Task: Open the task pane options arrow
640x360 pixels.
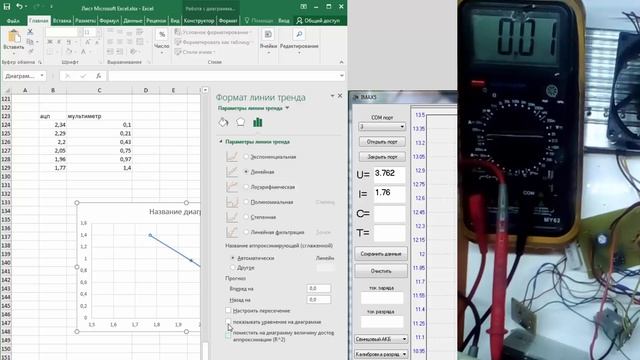Action: (332, 96)
